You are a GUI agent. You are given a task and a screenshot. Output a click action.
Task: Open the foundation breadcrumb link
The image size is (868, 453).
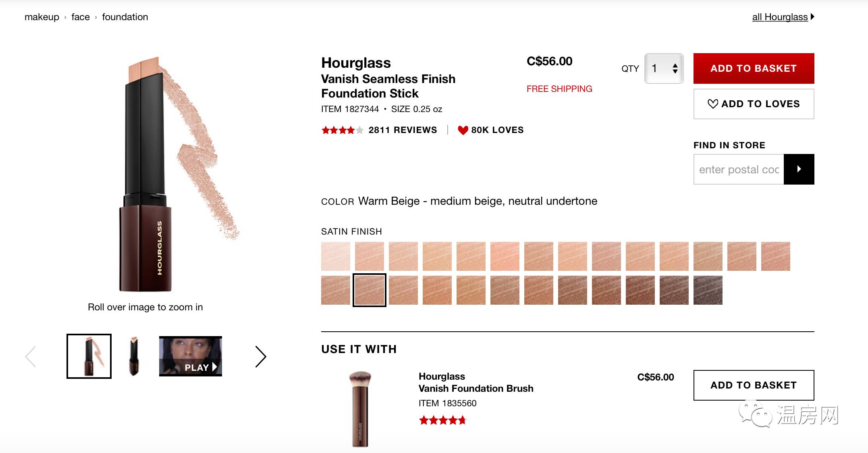coord(125,17)
